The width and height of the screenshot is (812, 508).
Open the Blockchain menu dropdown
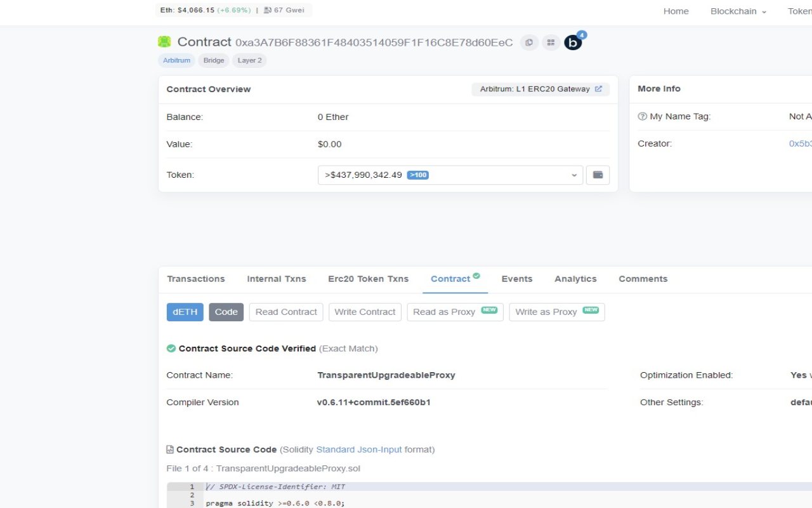[x=738, y=11]
